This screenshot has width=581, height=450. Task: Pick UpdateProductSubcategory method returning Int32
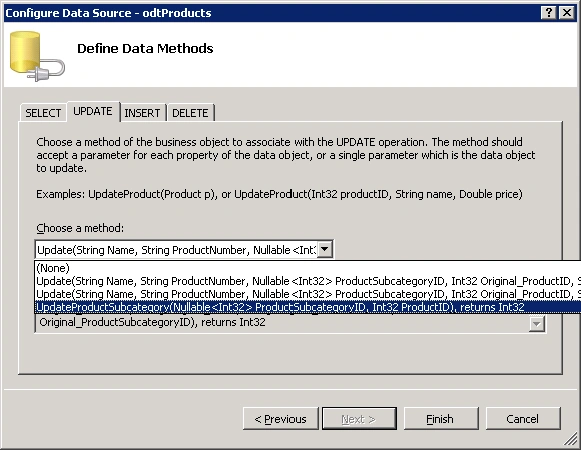click(x=308, y=307)
